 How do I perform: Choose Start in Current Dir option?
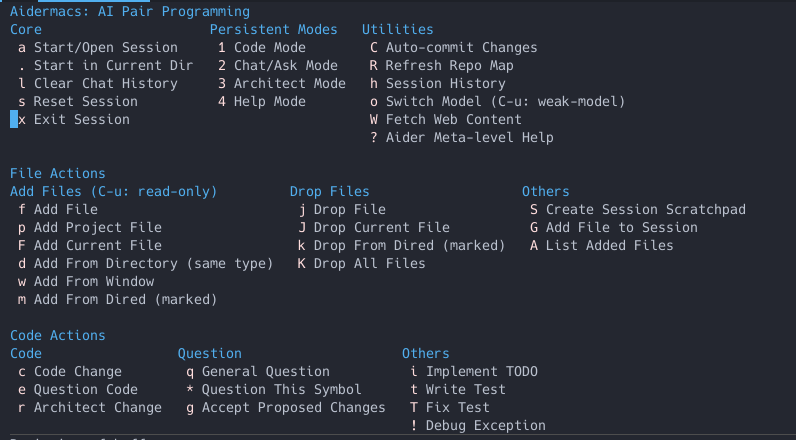click(113, 65)
